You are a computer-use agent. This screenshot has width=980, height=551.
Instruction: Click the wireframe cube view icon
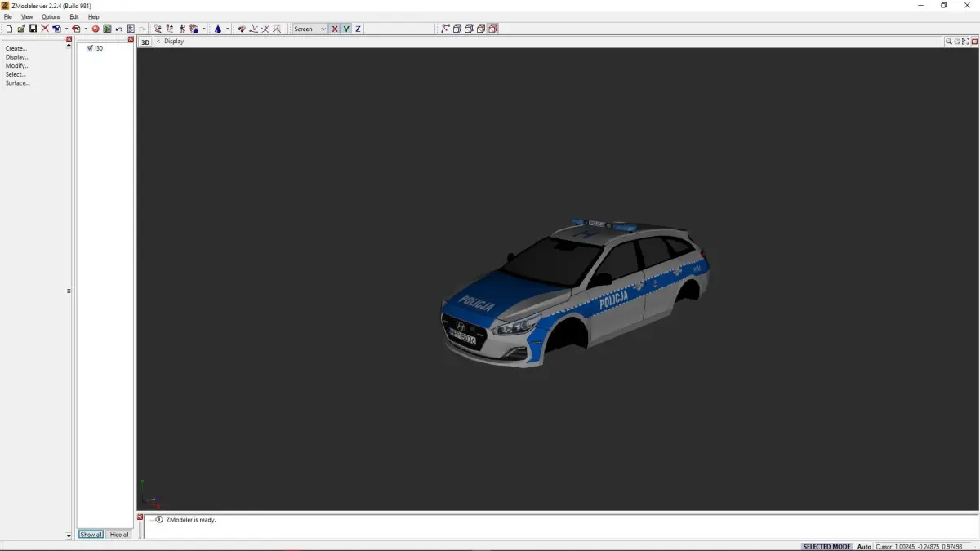[x=457, y=29]
